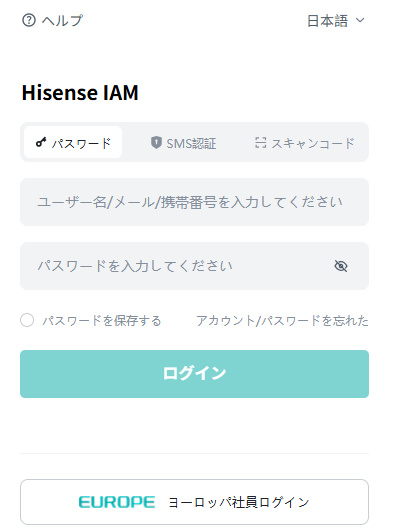Expand the chevron next to 日本語
The height and width of the screenshot is (531, 394).
360,20
